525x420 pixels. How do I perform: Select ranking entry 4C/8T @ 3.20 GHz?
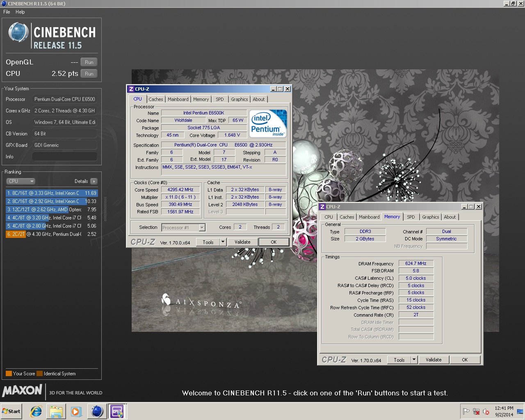pyautogui.click(x=52, y=218)
